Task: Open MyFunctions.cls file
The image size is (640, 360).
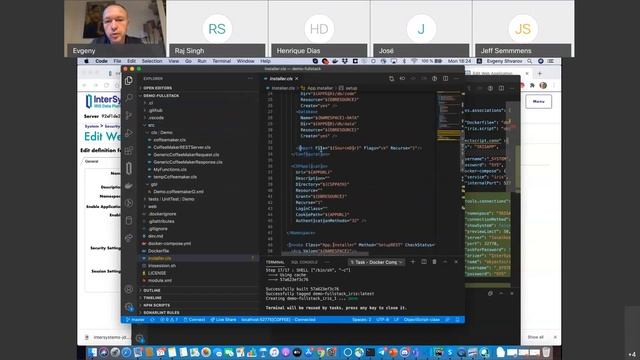Action: pos(170,169)
